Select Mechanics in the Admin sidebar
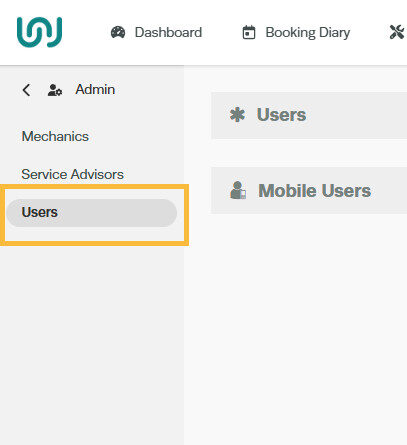The image size is (407, 445). point(55,136)
